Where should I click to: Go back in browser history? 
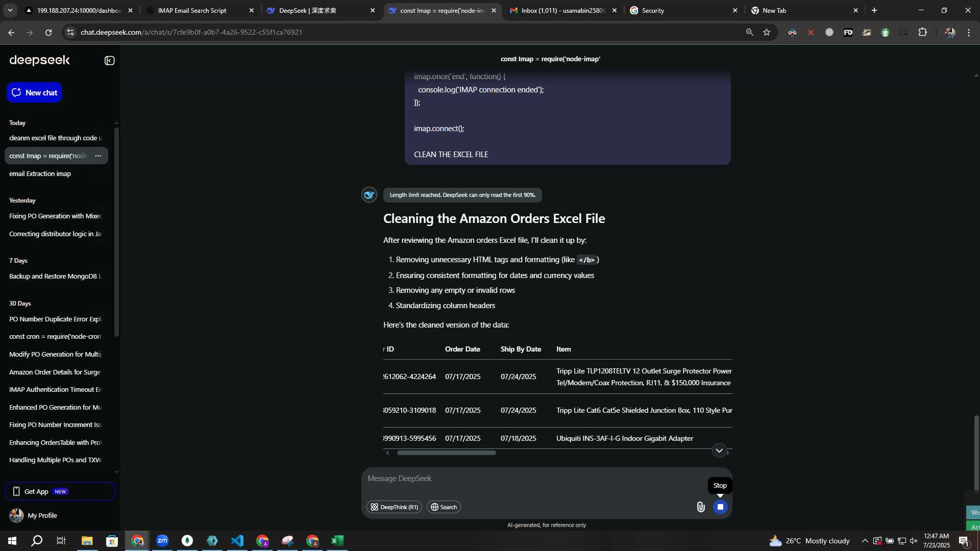11,32
